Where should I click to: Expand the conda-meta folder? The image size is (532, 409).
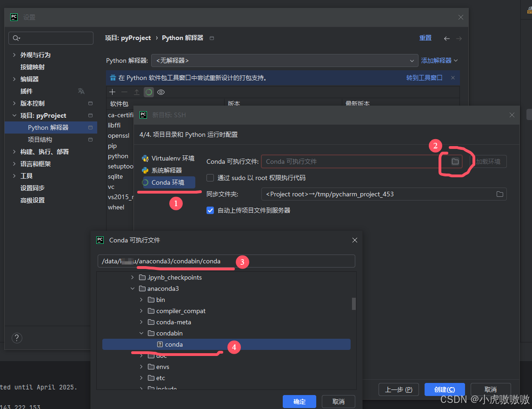[141, 322]
